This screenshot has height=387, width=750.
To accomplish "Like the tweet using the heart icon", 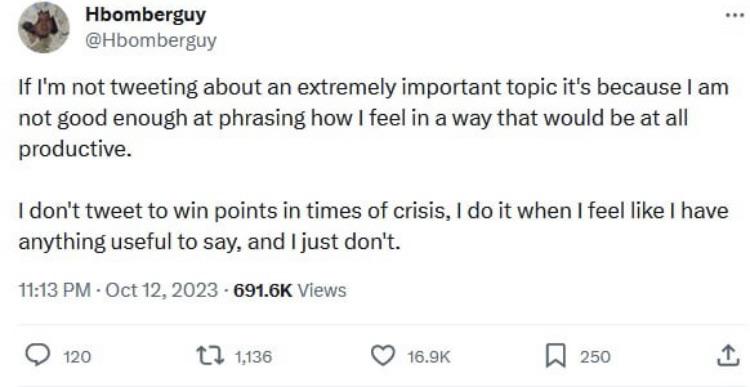I will coord(382,356).
